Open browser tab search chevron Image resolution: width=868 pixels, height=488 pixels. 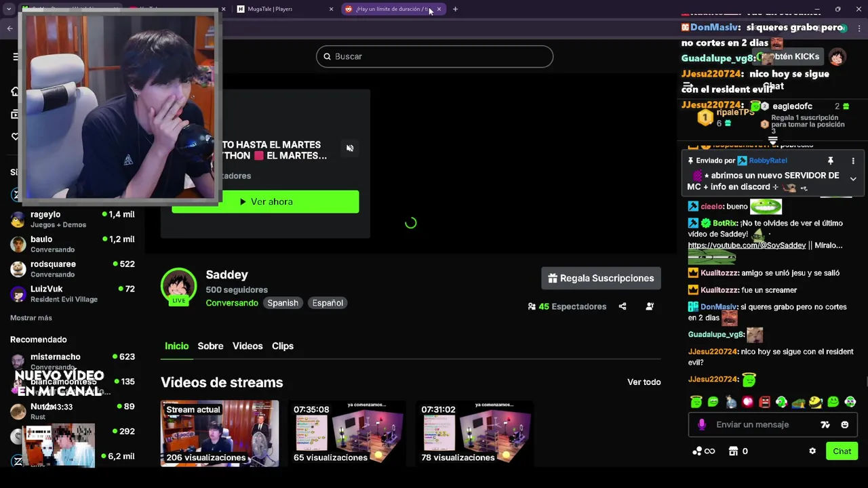tap(8, 9)
